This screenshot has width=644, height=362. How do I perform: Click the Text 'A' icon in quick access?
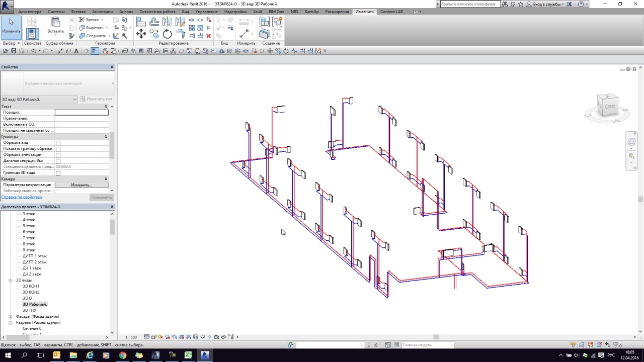tap(76, 51)
